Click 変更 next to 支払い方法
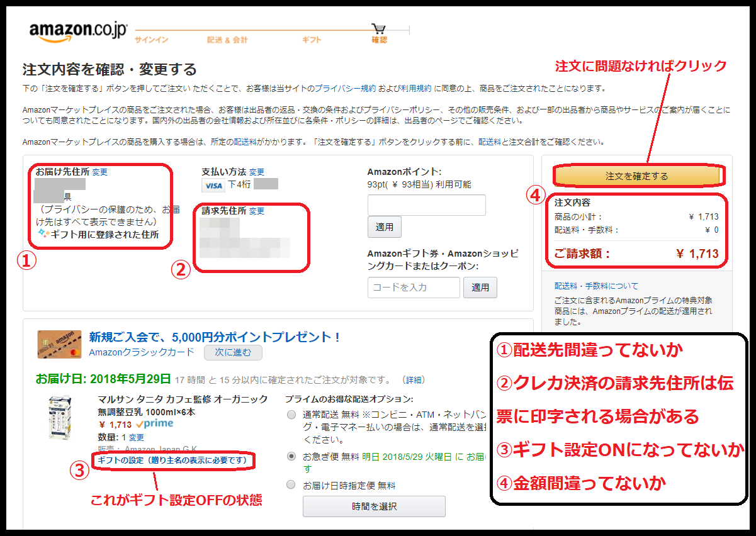This screenshot has height=536, width=756. 256,172
